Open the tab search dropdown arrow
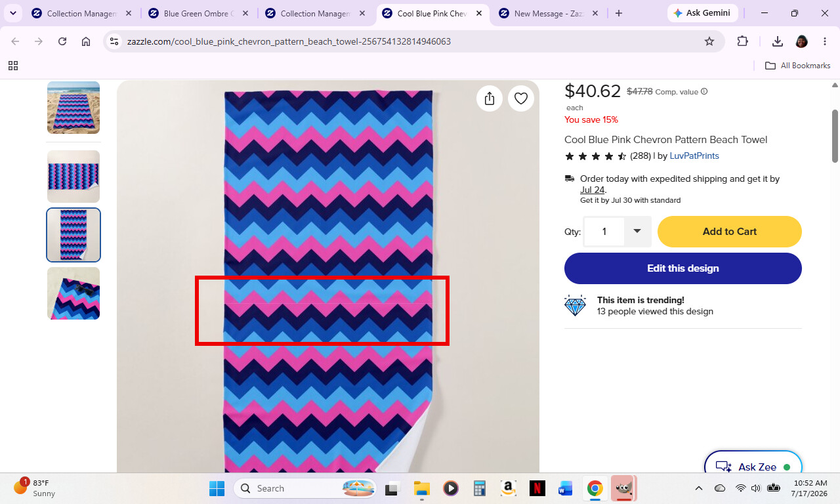Viewport: 840px width, 504px height. (x=12, y=13)
